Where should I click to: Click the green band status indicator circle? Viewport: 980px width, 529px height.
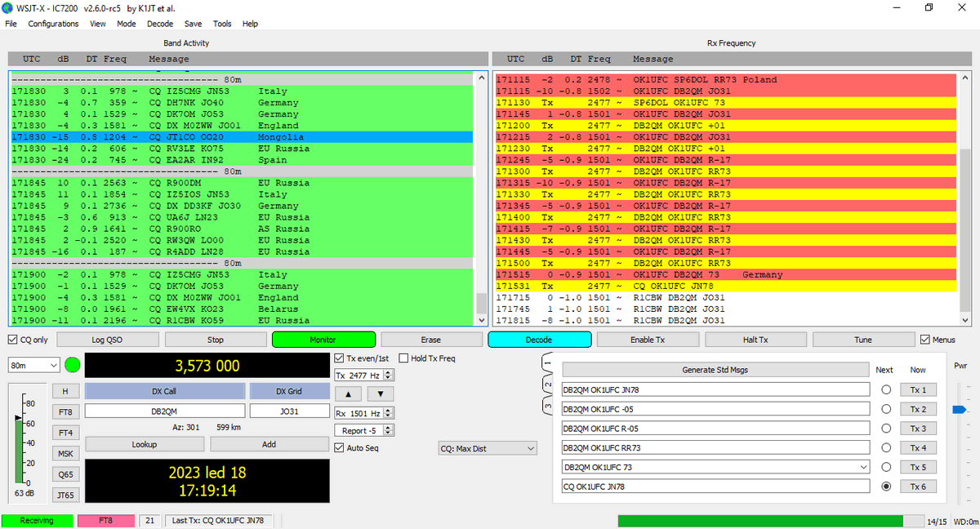73,366
